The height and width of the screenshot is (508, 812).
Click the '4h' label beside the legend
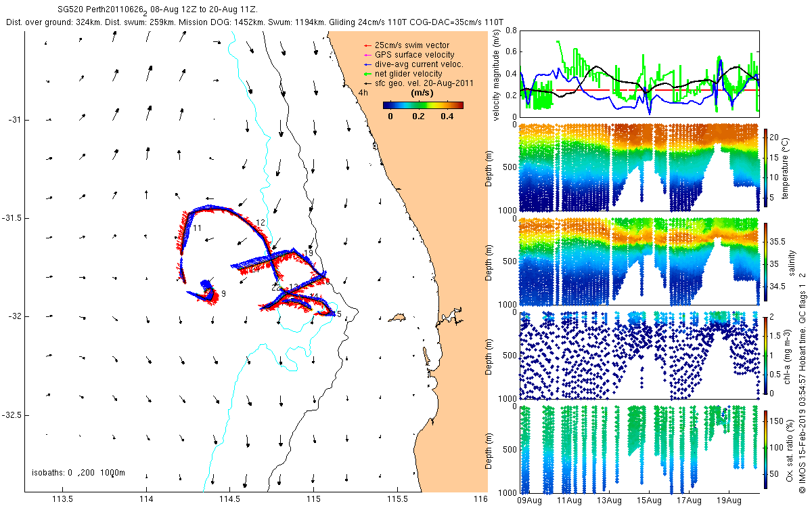pyautogui.click(x=363, y=93)
